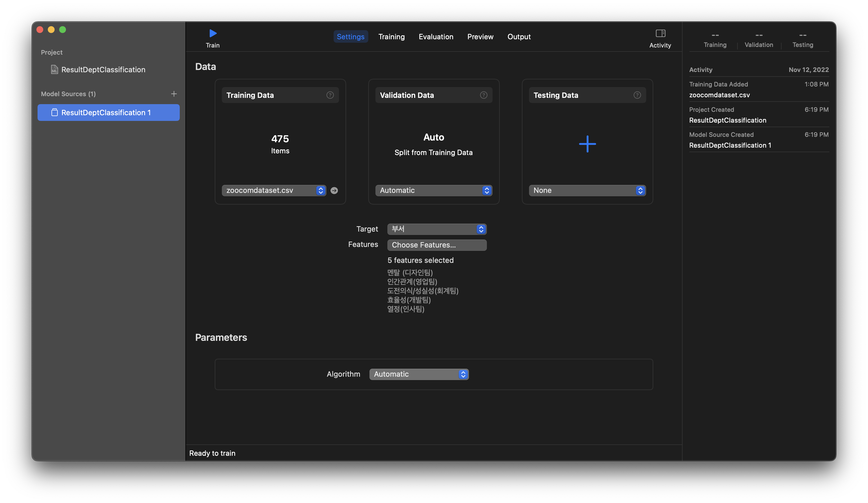Image resolution: width=868 pixels, height=503 pixels.
Task: Switch to the Training tab
Action: click(x=391, y=36)
